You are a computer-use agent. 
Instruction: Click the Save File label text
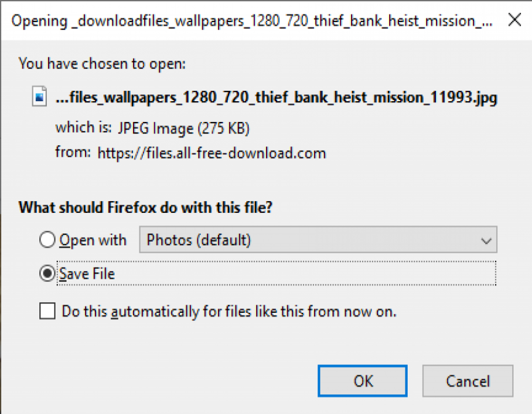87,273
